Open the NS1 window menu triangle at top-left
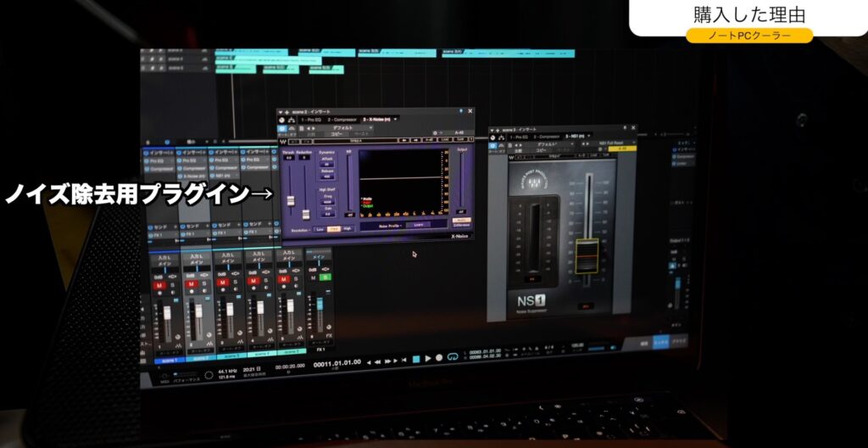This screenshot has height=448, width=868. click(x=492, y=131)
